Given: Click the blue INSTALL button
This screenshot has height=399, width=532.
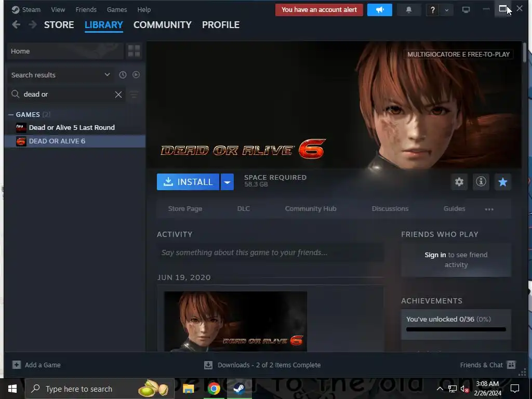Looking at the screenshot, I should point(188,182).
